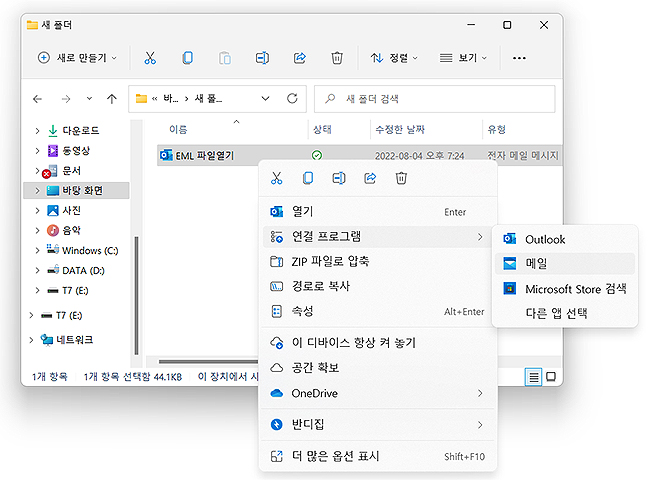Choose ZIP 파일로 압축

click(378, 262)
